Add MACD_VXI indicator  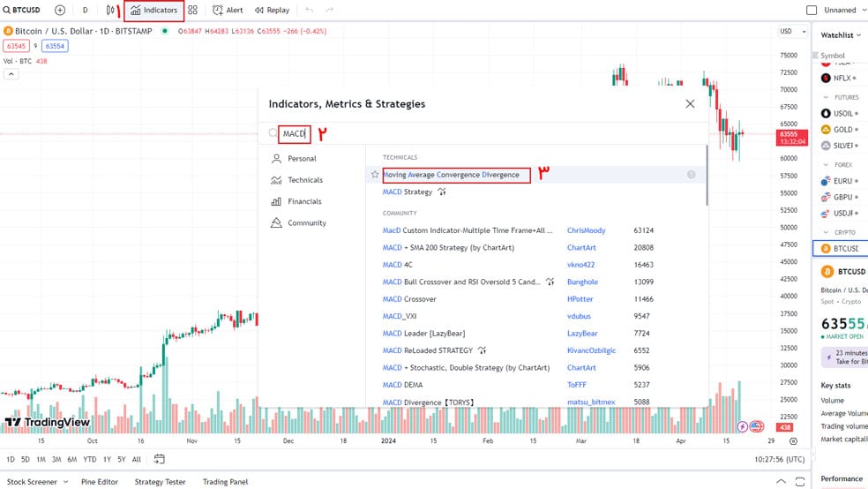(399, 316)
